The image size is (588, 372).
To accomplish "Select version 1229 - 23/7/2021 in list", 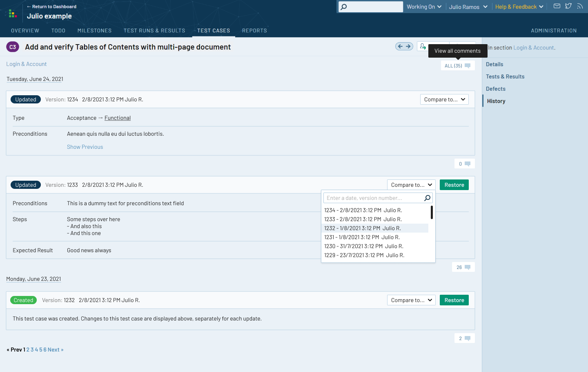I will [x=375, y=255].
